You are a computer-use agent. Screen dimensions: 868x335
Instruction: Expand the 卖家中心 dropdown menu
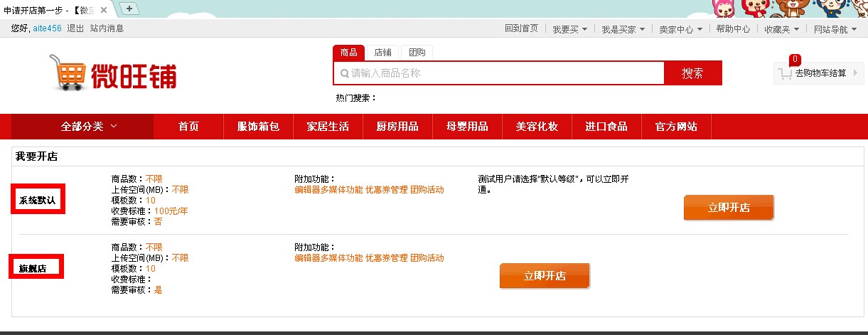680,29
